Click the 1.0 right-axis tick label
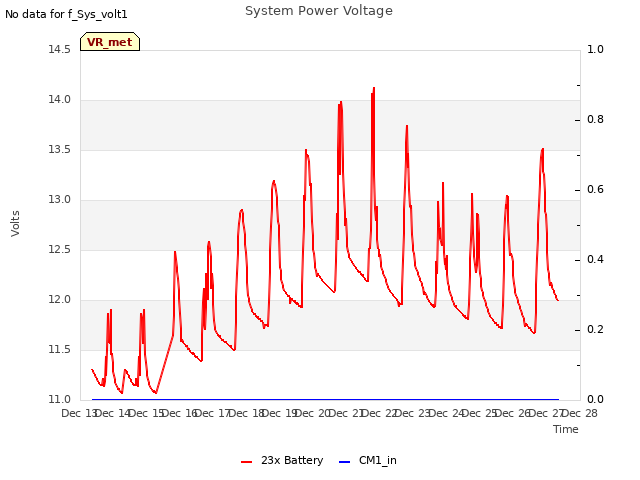Viewport: 640px width, 480px height. (x=595, y=49)
